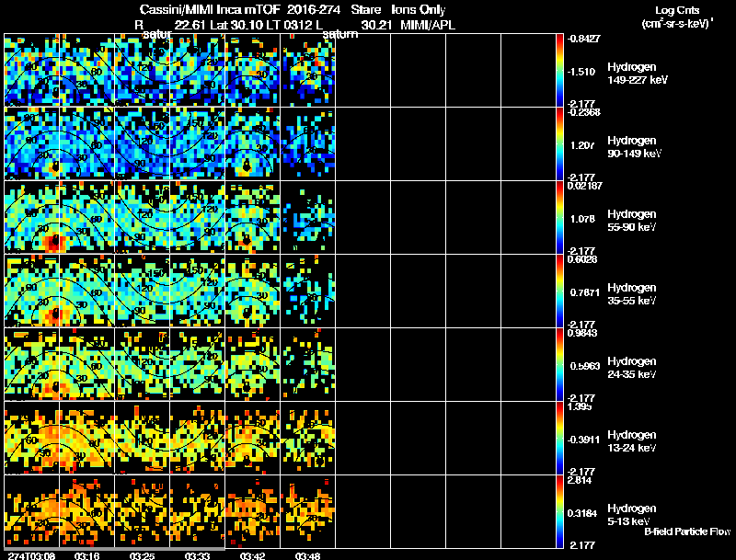Open the 55-90 keV panel at 274T03:08

coord(32,217)
